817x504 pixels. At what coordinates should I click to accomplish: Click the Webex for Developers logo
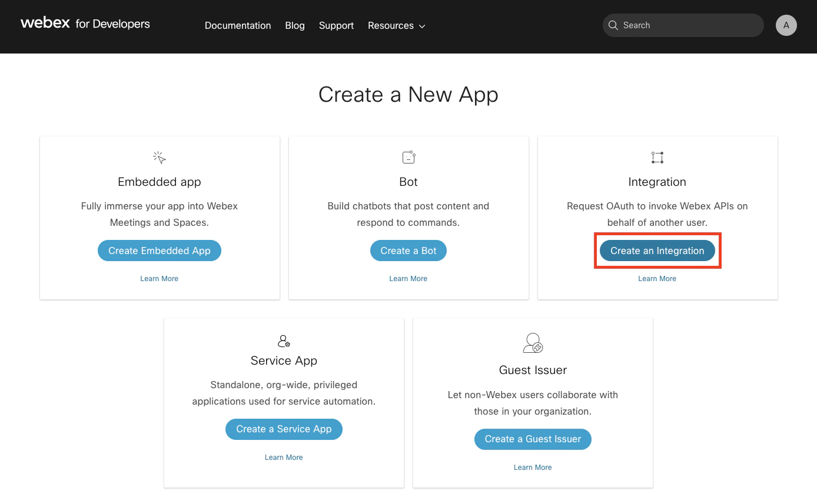point(85,24)
